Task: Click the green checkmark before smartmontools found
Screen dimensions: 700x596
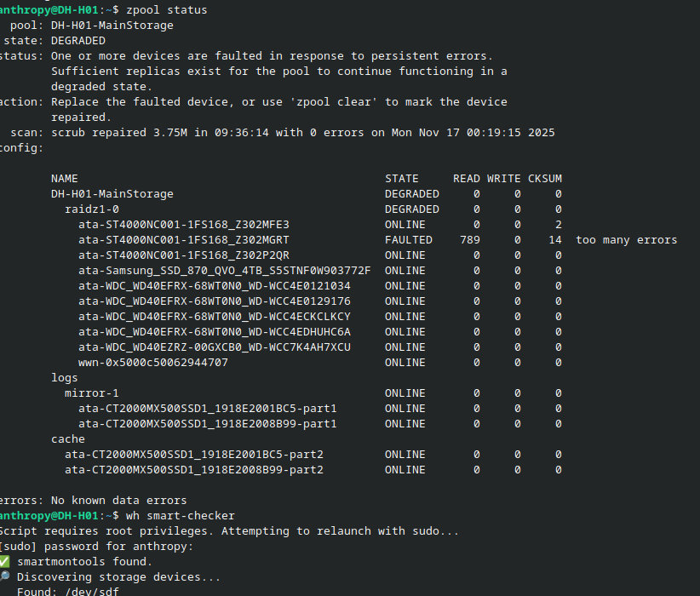Action: click(5, 562)
